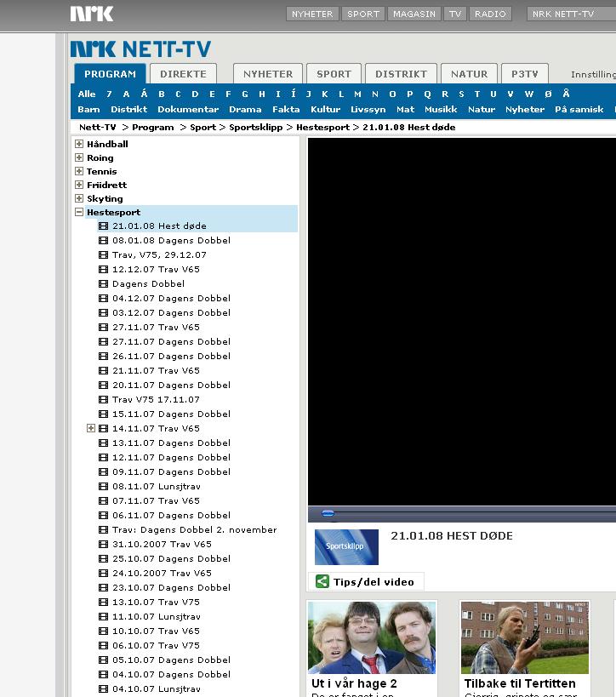
Task: Play clip 03.12.07 Dagens Dobbel
Action: click(x=172, y=313)
